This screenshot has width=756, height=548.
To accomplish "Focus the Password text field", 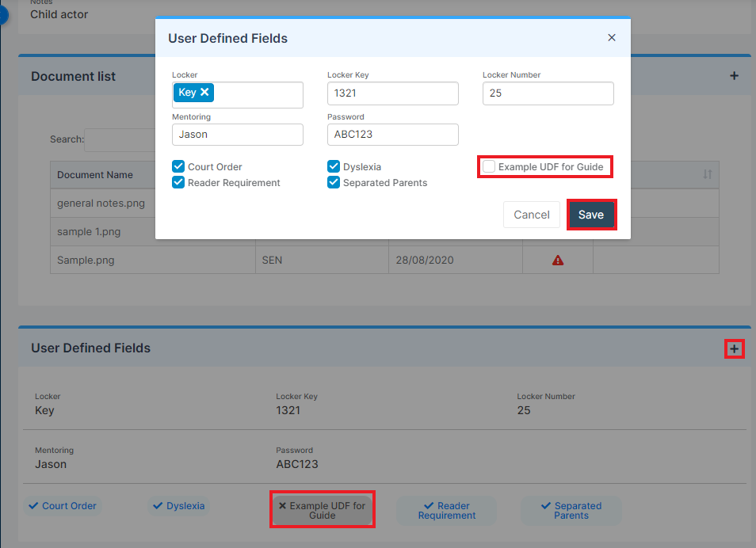I will pyautogui.click(x=392, y=135).
